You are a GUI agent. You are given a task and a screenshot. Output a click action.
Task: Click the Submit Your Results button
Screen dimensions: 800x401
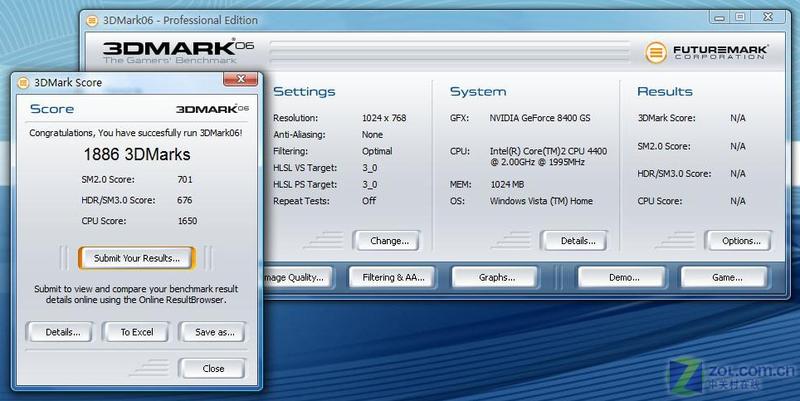137,258
